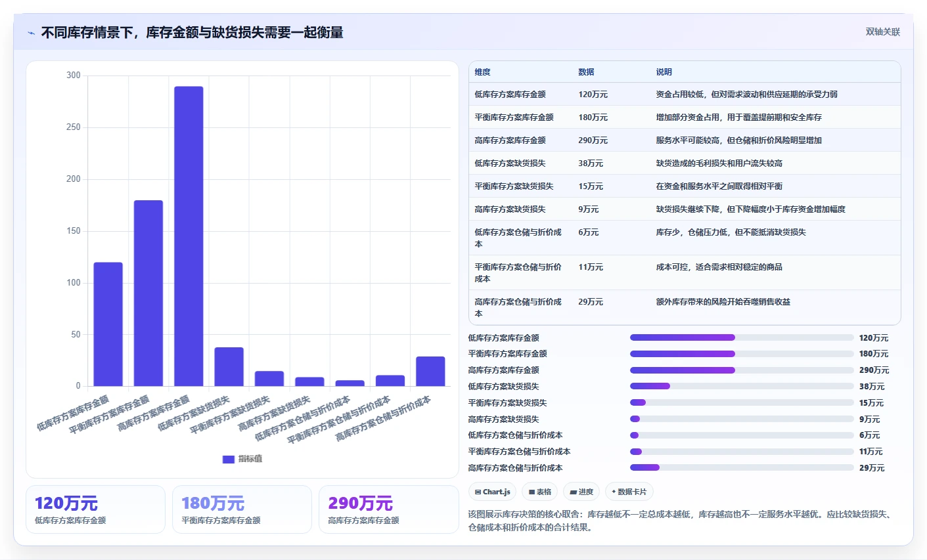Viewport: 927px width, 560px height.
Task: Click the footer note starting 该图展示库存决策的核心取舍
Action: pyautogui.click(x=681, y=521)
